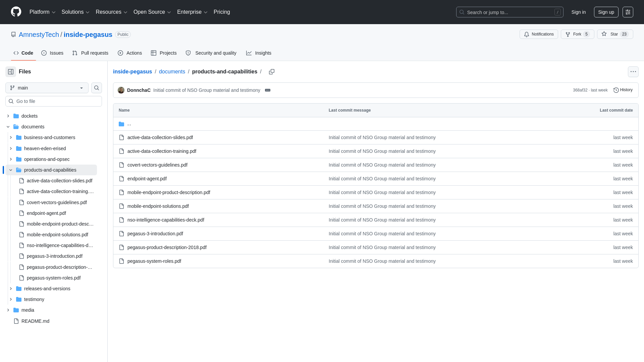644x362 pixels.
Task: Open the AmnestyTech owner link
Action: pyautogui.click(x=39, y=35)
